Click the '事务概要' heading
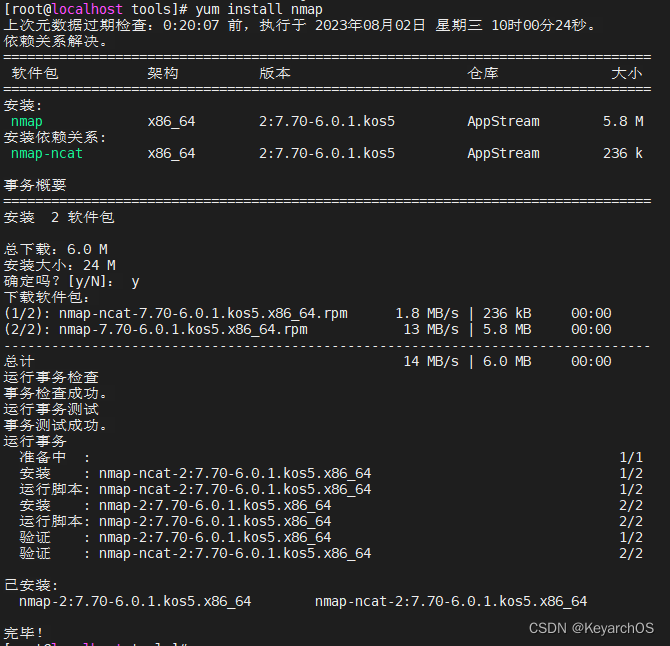This screenshot has width=670, height=646. [x=35, y=185]
